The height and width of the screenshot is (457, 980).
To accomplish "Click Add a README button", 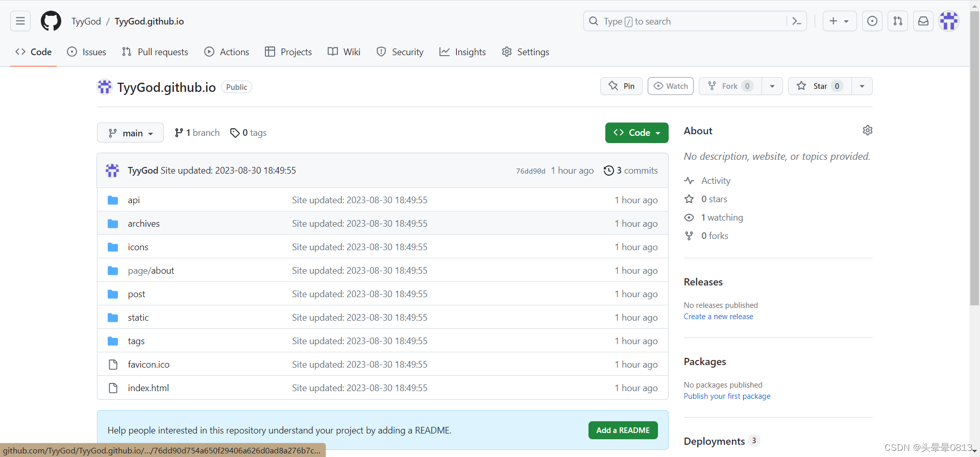I will (x=623, y=430).
